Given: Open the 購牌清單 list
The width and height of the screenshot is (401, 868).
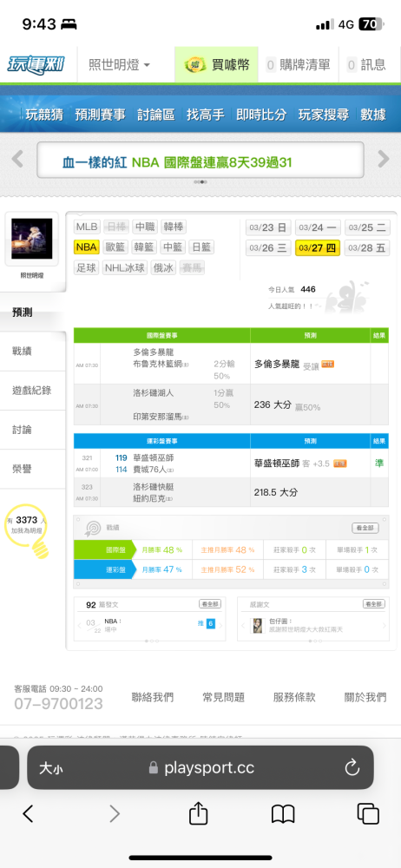Looking at the screenshot, I should pos(298,65).
